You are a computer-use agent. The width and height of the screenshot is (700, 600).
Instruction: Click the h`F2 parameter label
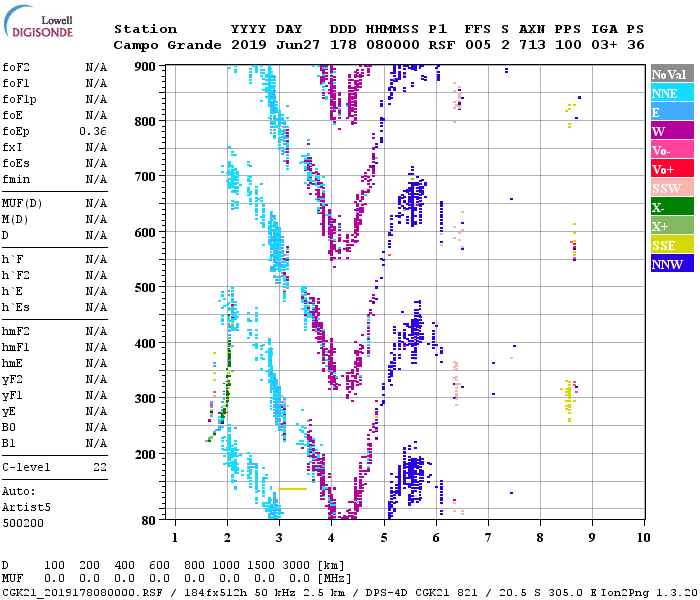(16, 275)
